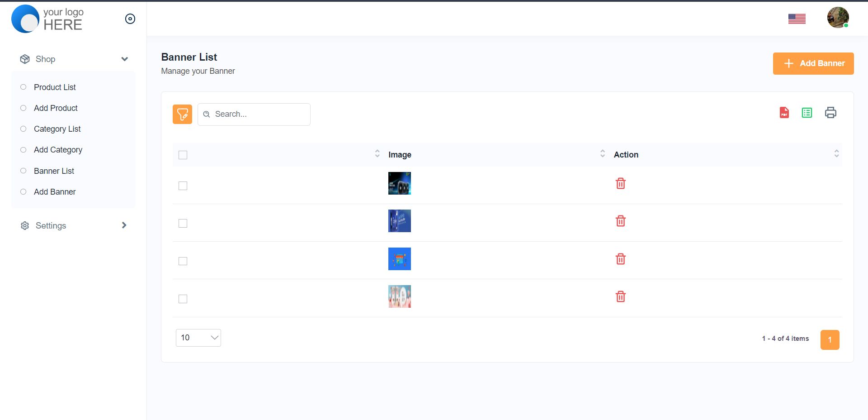Go to Product List in sidebar
868x420 pixels.
(55, 87)
